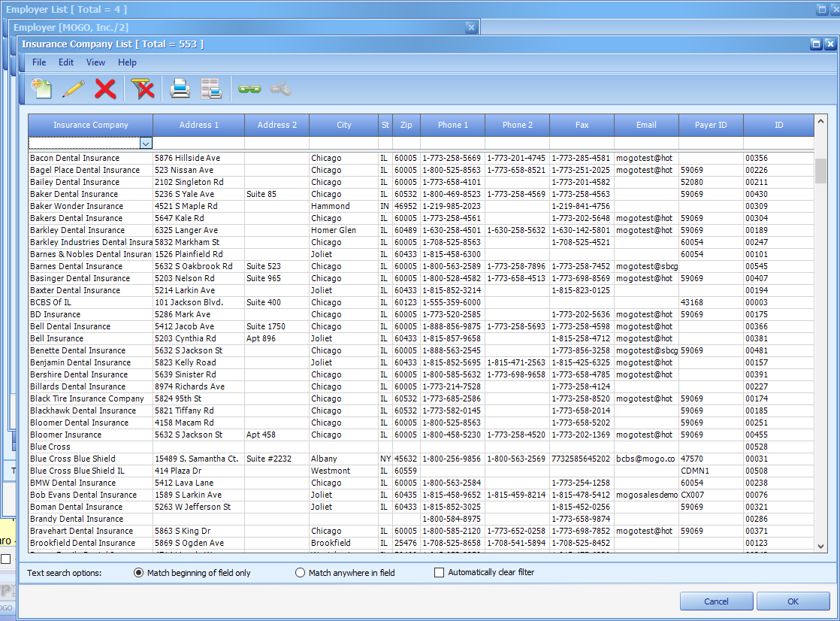Close the Employer MOGO, Inc. window
840x621 pixels.
471,27
